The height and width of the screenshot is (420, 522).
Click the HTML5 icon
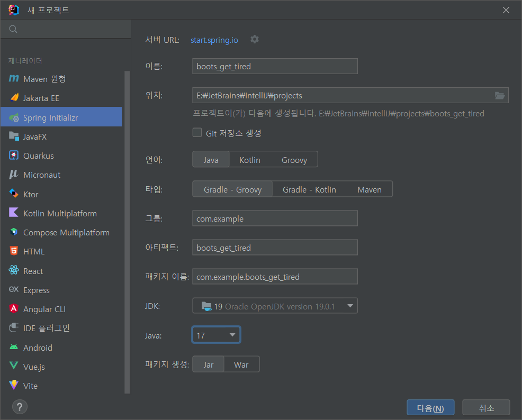tap(14, 251)
